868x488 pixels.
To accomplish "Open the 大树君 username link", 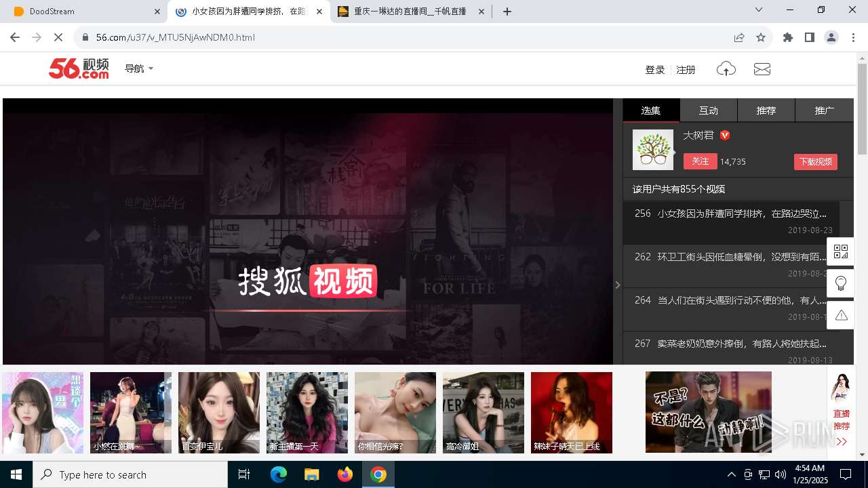I will click(698, 135).
